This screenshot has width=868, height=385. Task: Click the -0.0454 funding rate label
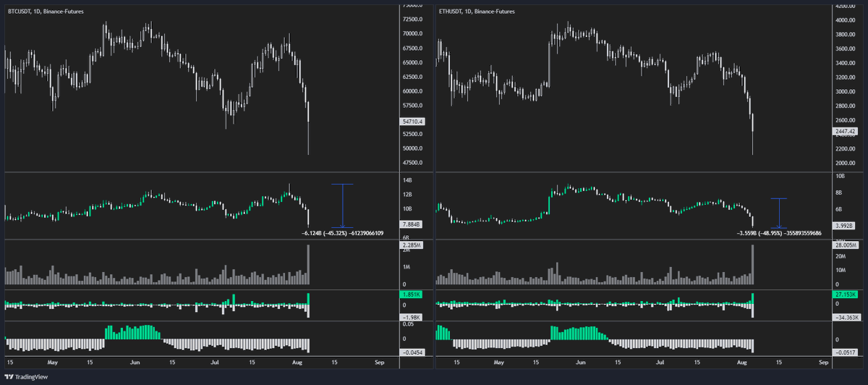412,352
